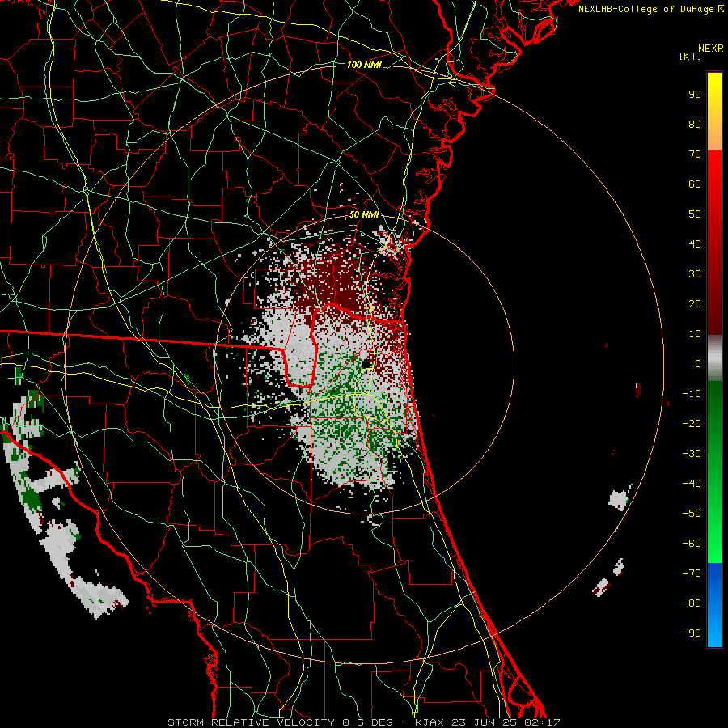Click the 30 value on velocity scale
Viewport: 728px width, 728px height.
click(695, 274)
